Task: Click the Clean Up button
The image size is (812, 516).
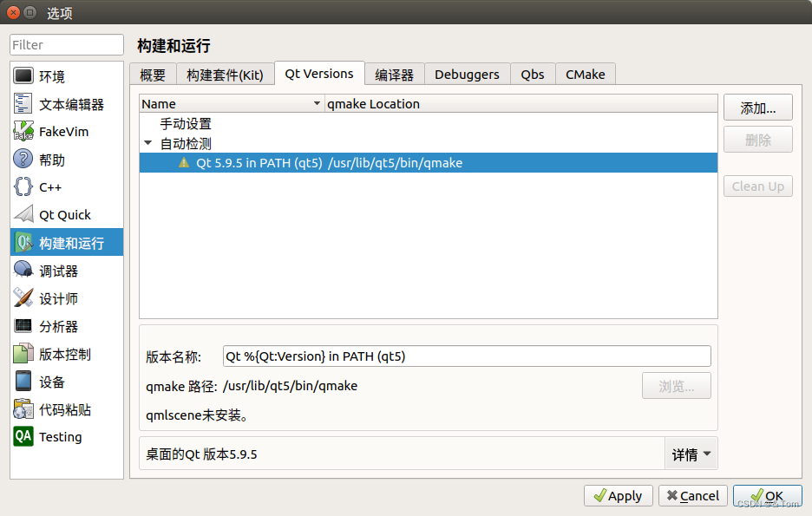Action: [x=758, y=186]
